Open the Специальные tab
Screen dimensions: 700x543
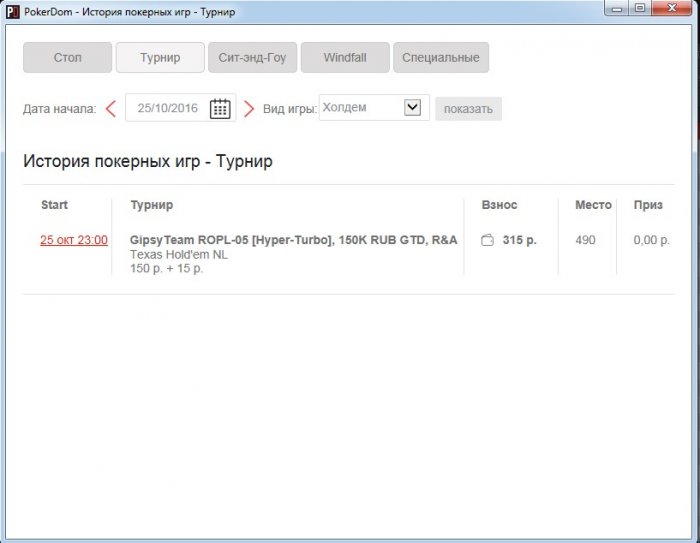[441, 58]
